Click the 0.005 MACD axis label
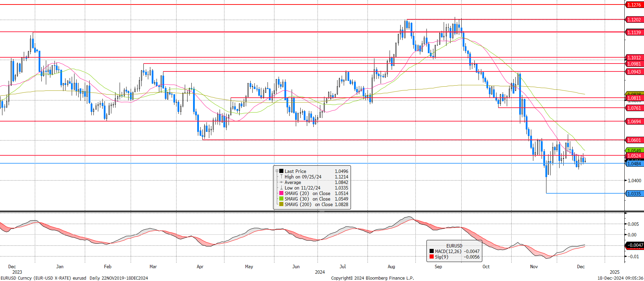This screenshot has height=281, width=644. 633,224
